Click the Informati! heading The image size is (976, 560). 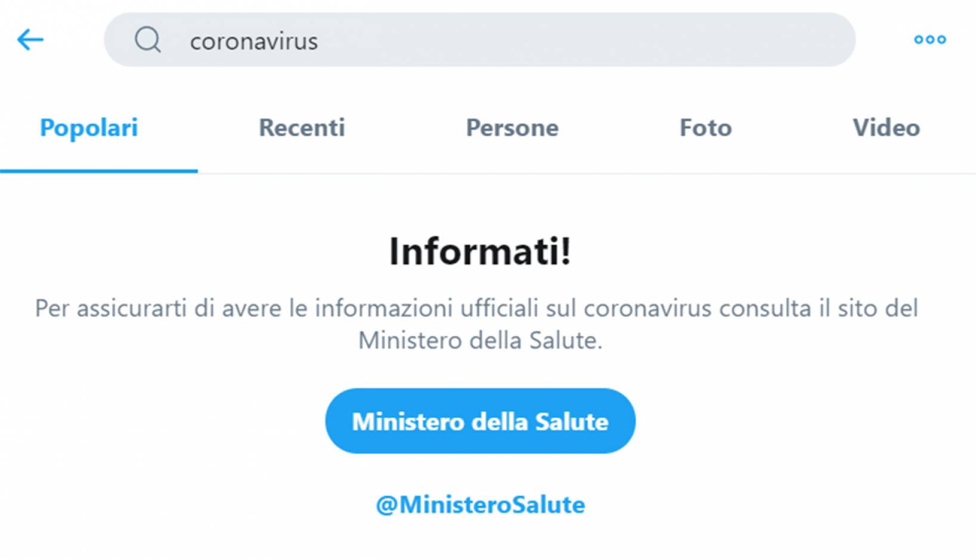point(481,251)
